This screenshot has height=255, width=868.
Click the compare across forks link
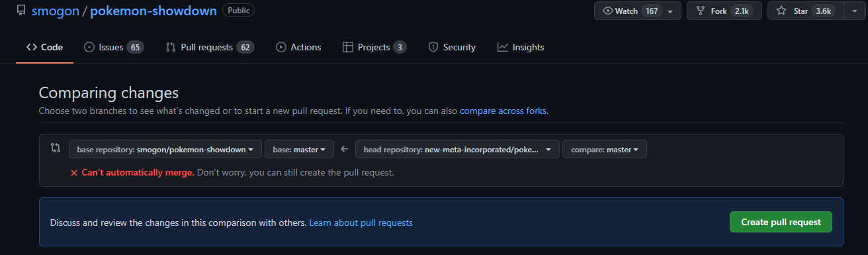(x=503, y=111)
